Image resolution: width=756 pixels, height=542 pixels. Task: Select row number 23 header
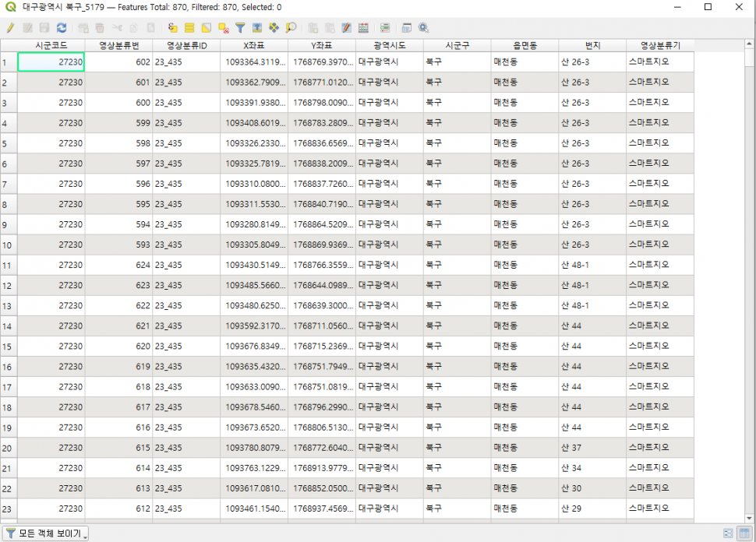(x=9, y=509)
